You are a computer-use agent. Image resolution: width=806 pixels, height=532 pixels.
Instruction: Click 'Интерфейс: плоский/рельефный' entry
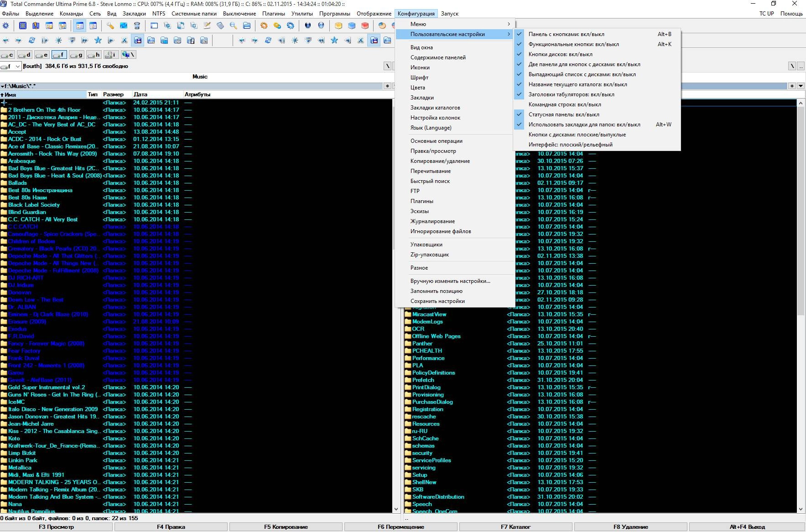tap(597, 145)
